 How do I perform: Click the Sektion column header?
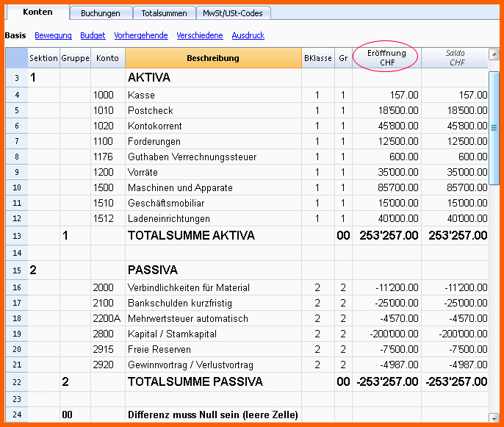(43, 58)
